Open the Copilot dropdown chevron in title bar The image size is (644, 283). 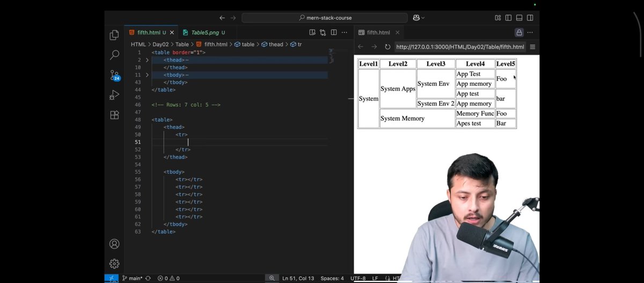423,18
